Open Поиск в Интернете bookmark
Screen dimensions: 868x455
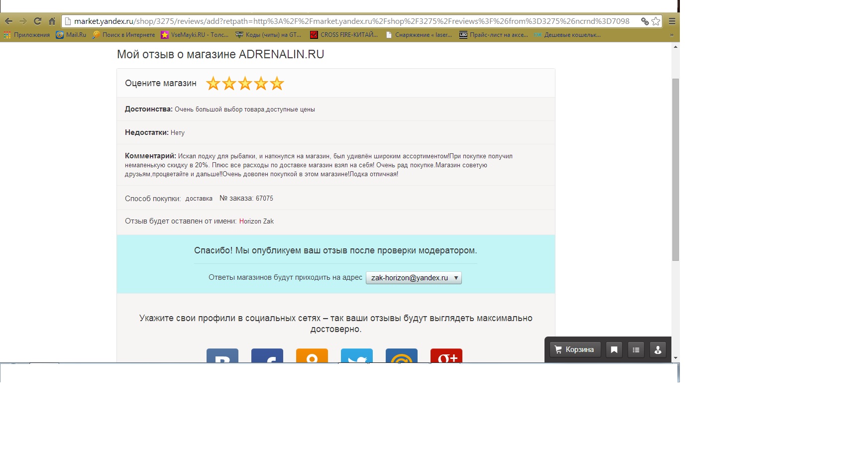pyautogui.click(x=124, y=35)
